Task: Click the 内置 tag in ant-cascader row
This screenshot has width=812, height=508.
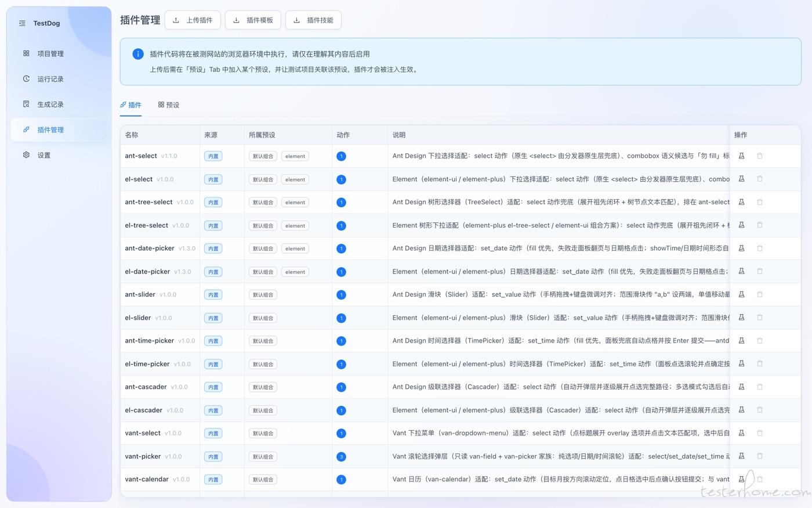Action: click(x=213, y=387)
